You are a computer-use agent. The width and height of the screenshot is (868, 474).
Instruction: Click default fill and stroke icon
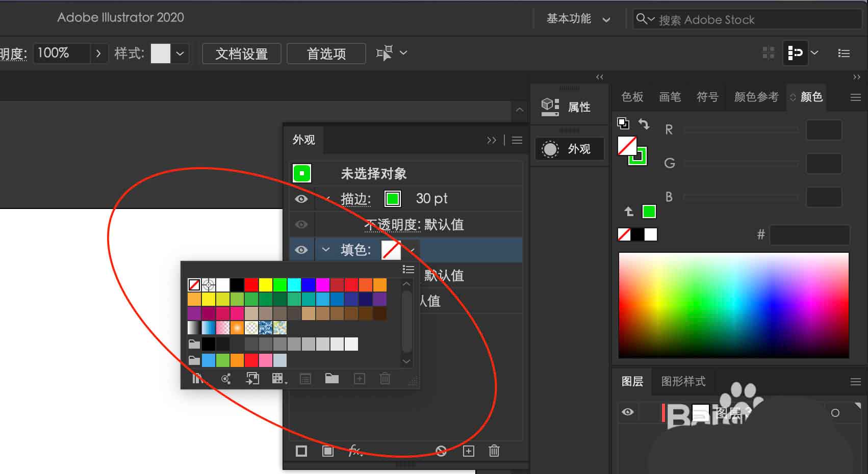click(623, 123)
